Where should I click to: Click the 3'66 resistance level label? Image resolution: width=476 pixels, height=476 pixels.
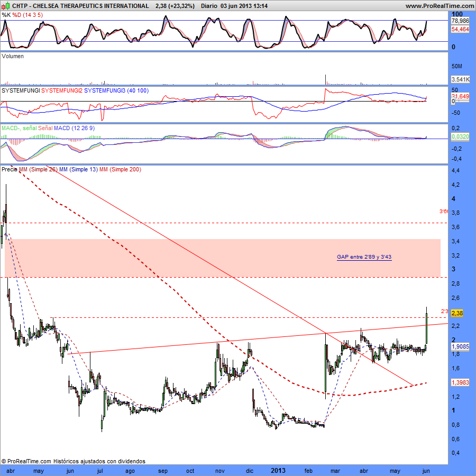coord(444,211)
